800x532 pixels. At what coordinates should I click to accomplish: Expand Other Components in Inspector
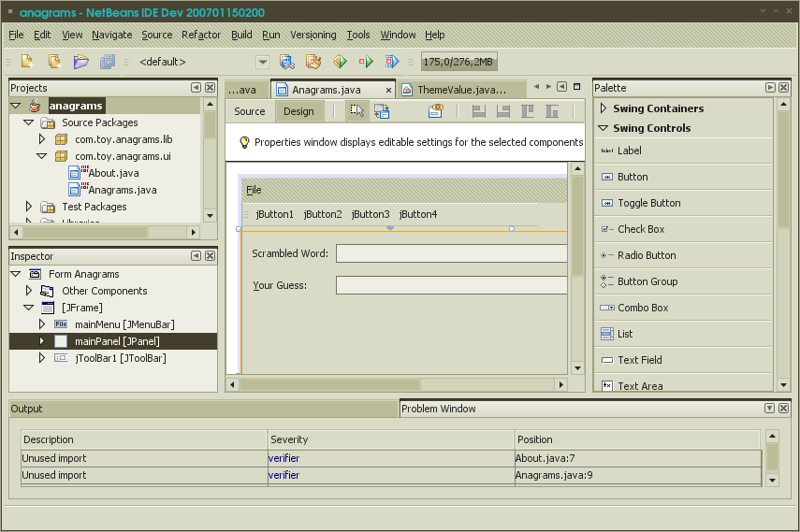pos(29,291)
